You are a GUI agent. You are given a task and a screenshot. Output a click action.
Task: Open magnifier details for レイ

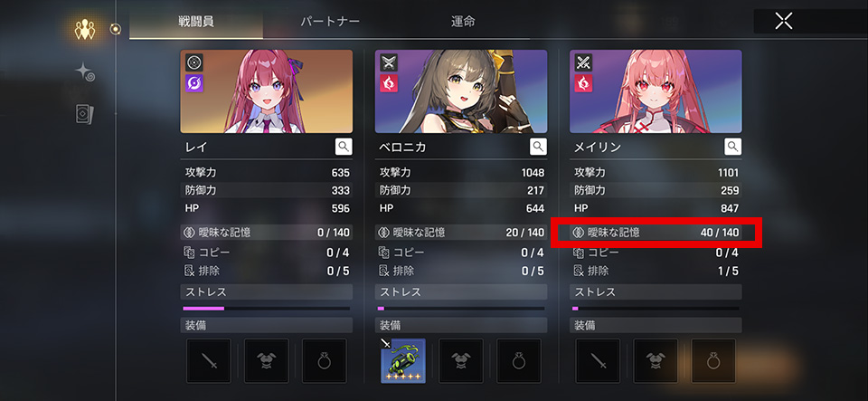344,147
